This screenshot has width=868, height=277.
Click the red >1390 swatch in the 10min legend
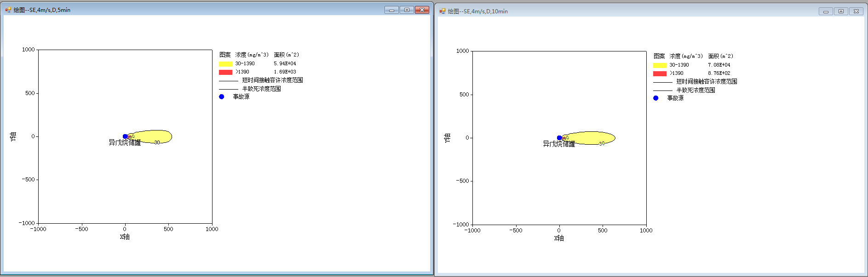point(660,73)
